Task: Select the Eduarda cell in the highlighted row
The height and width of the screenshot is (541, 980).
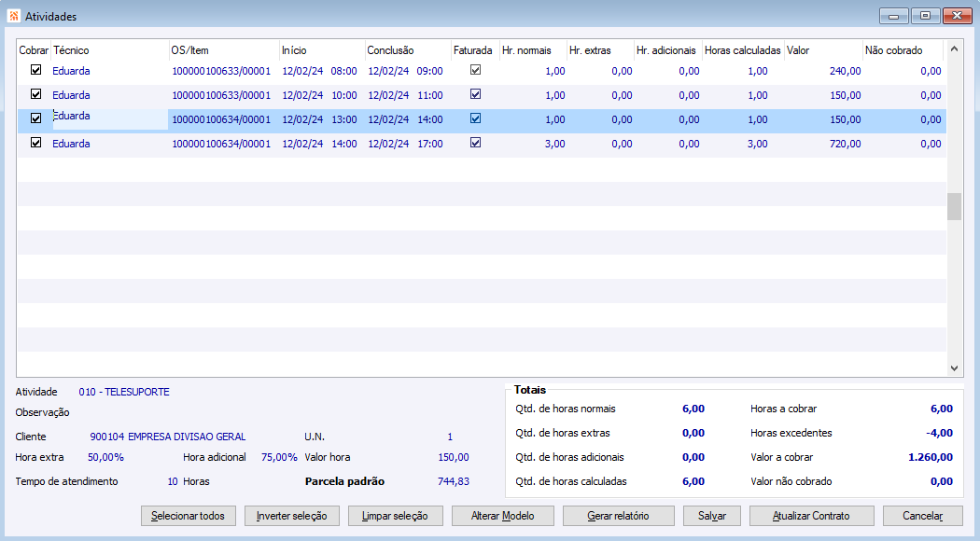Action: tap(109, 118)
